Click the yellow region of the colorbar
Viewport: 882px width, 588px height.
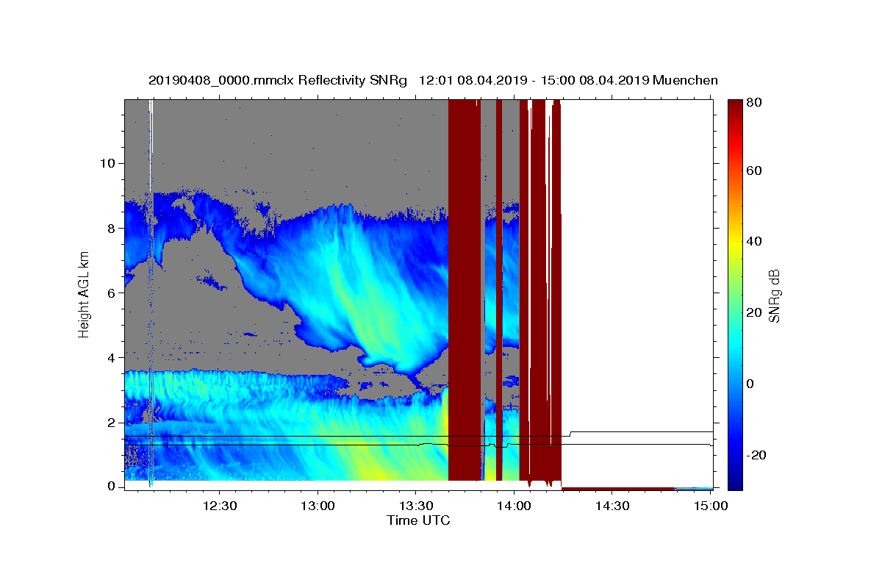click(735, 243)
